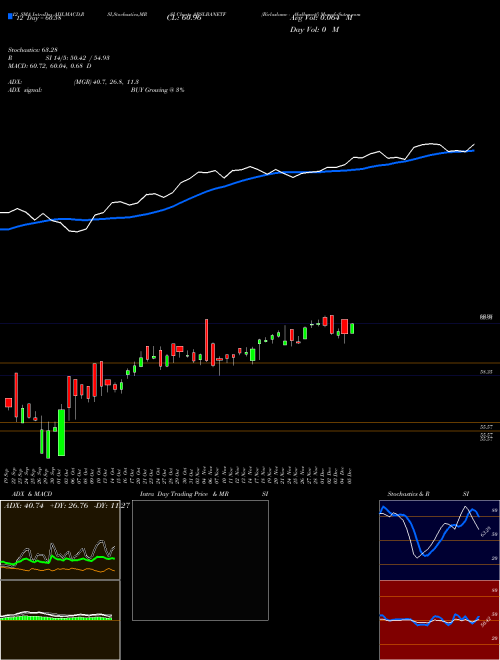The width and height of the screenshot is (500, 660).
Task: Click the 'Stochastics & R' panel title
Action: point(409,494)
